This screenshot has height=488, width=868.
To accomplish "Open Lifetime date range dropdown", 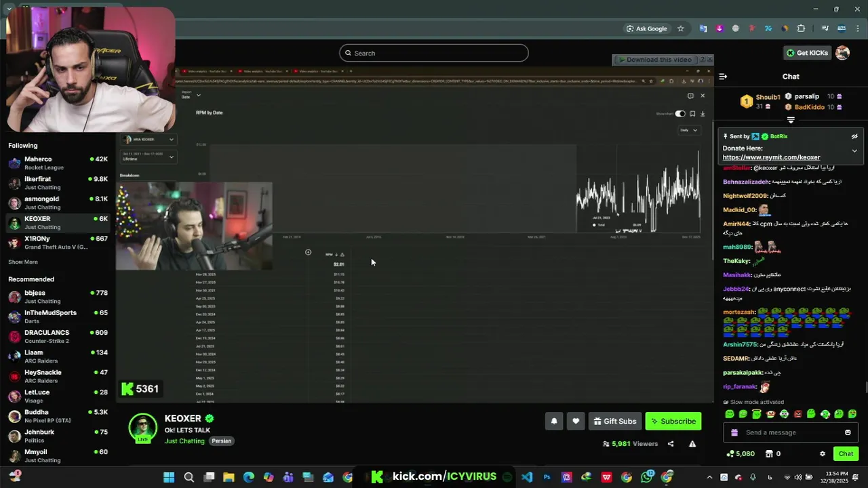I will click(148, 157).
